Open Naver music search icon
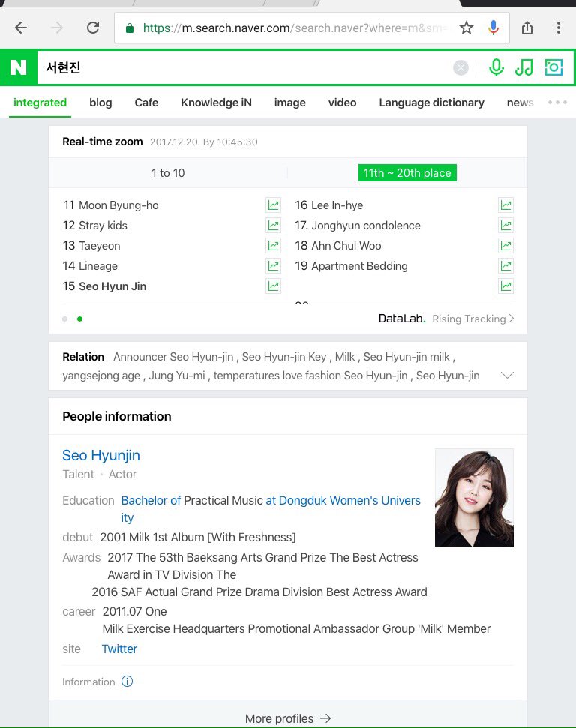 pyautogui.click(x=524, y=67)
